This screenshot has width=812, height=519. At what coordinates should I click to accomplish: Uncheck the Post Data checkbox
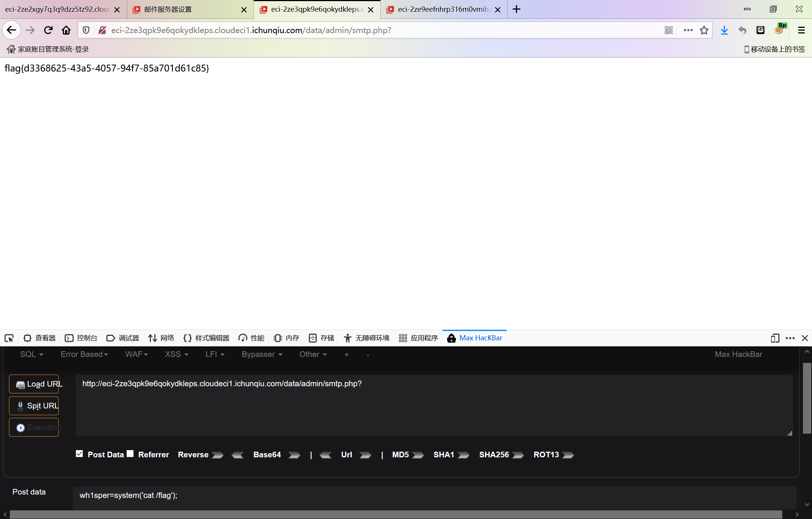(x=79, y=454)
